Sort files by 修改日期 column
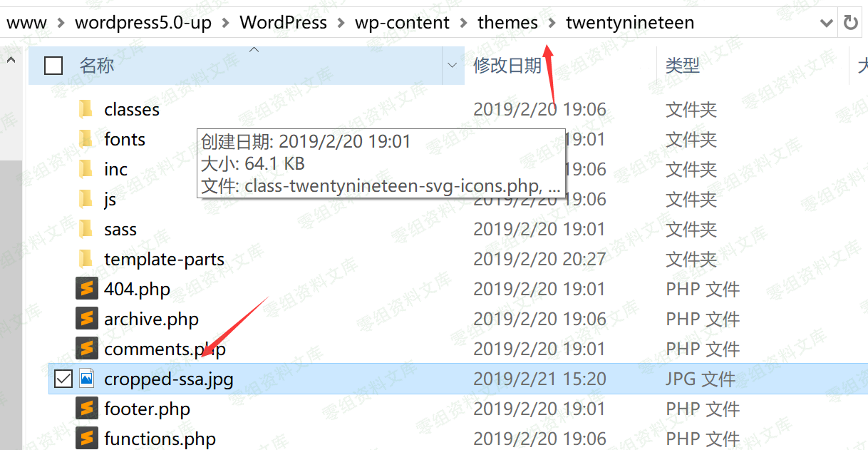The height and width of the screenshot is (450, 868). point(507,66)
